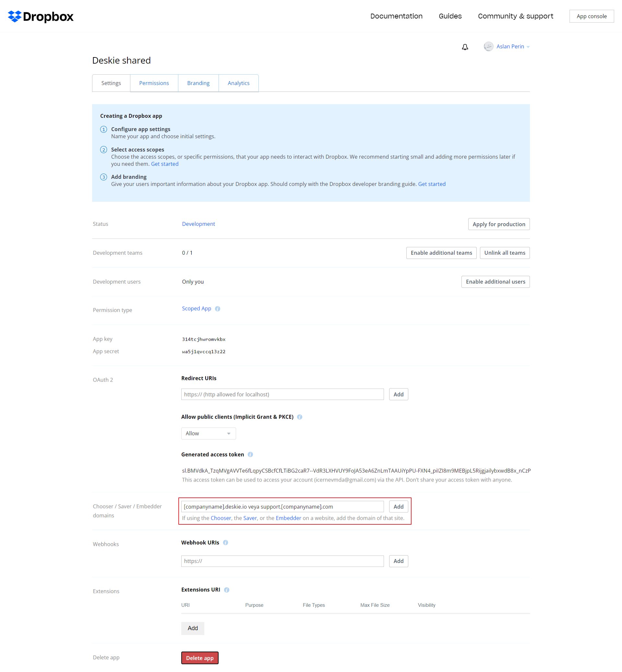Open Documentation in top navigation
Viewport: 622px width, 672px height.
[396, 16]
